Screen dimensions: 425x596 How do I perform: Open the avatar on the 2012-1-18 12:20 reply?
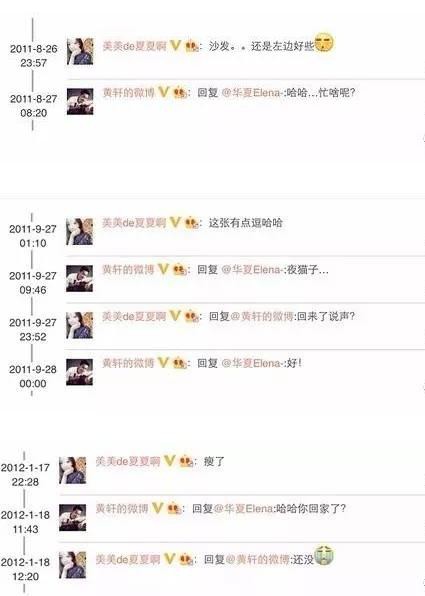[x=73, y=565]
